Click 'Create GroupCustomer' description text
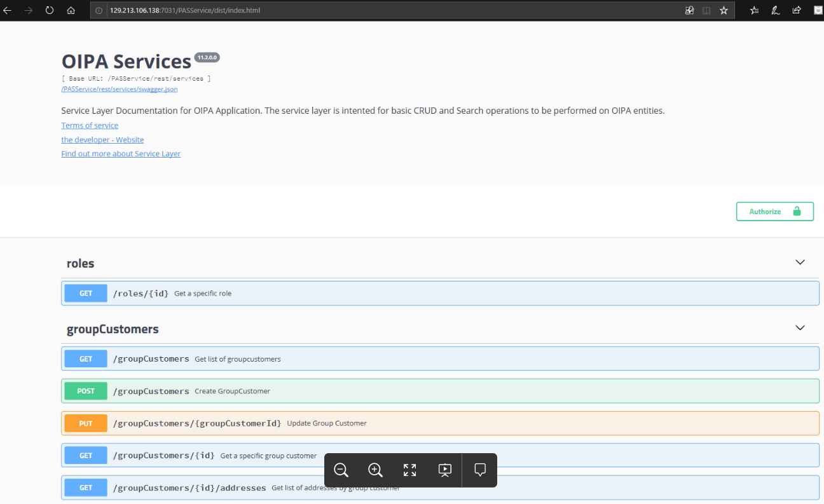The image size is (824, 504). 233,392
